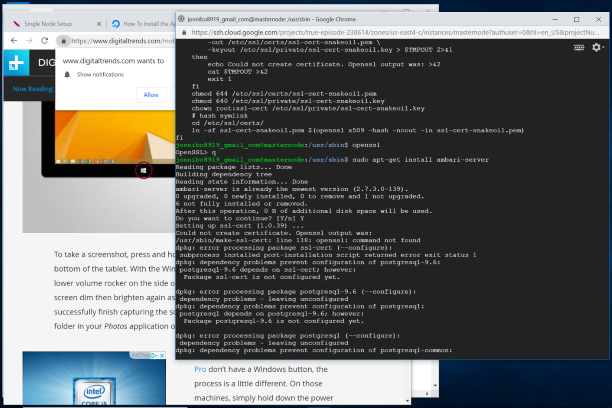
Task: Click the 'sudo apt-get install ambari-server' command
Action: coord(420,160)
